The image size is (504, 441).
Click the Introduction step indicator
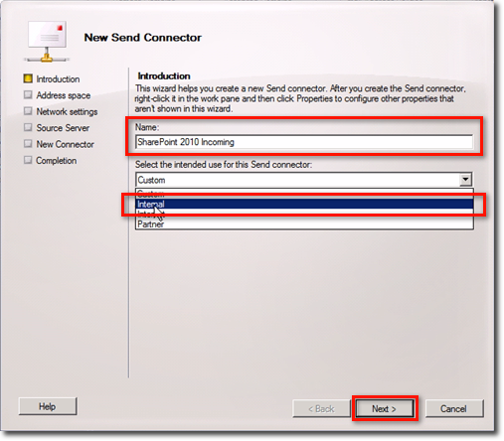[x=28, y=78]
